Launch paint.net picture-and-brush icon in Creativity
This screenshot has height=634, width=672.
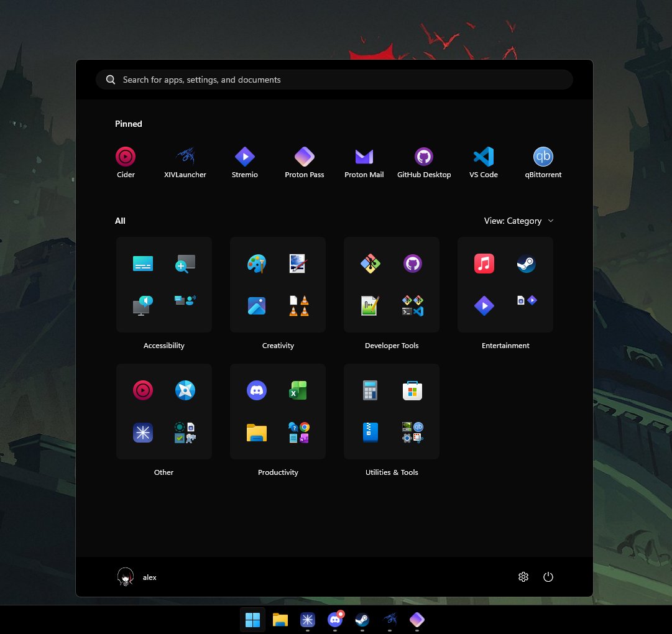coord(297,264)
